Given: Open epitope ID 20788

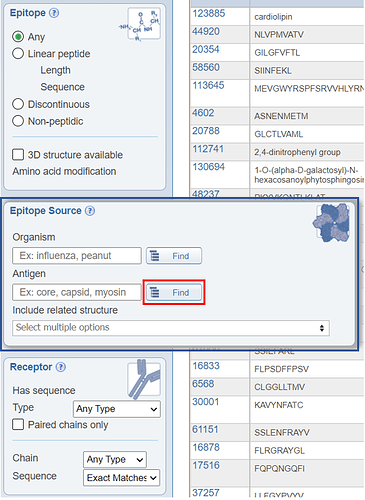Looking at the screenshot, I should [x=206, y=131].
